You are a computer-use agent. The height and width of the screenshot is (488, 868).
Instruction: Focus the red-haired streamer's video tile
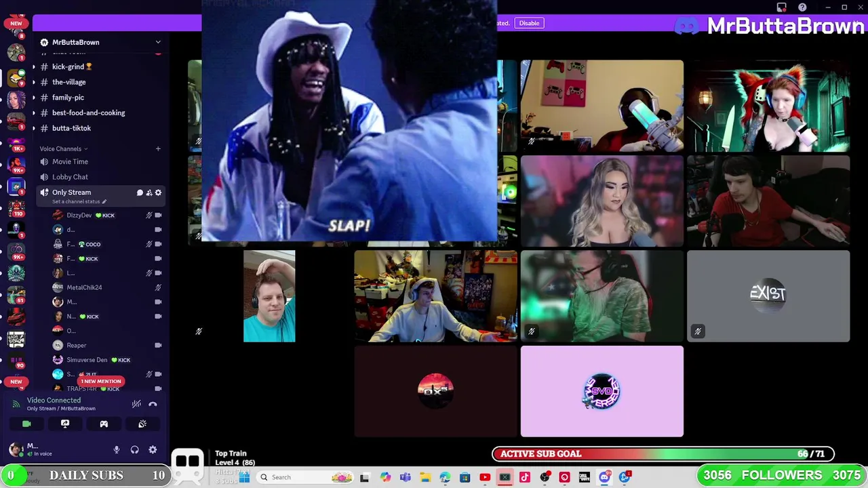[x=768, y=106]
